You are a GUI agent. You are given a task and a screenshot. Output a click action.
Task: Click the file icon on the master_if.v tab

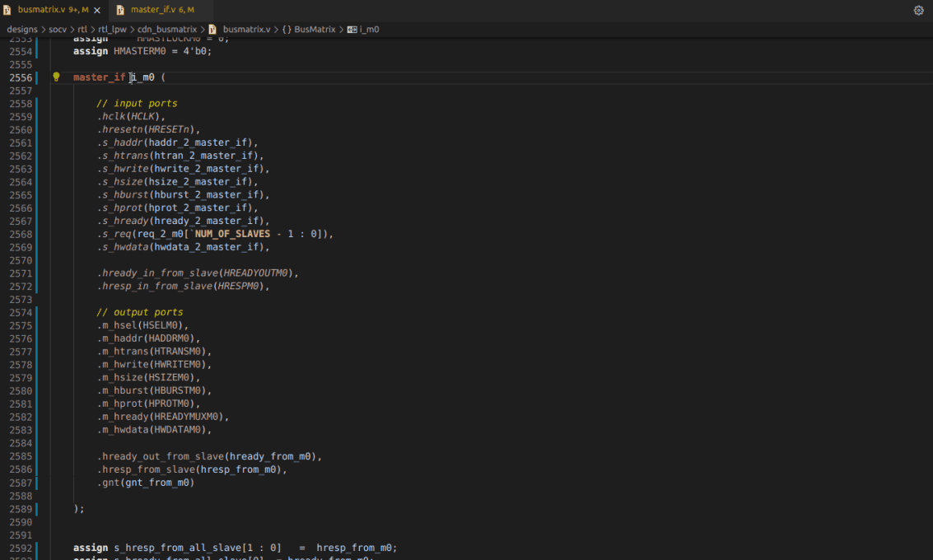120,11
